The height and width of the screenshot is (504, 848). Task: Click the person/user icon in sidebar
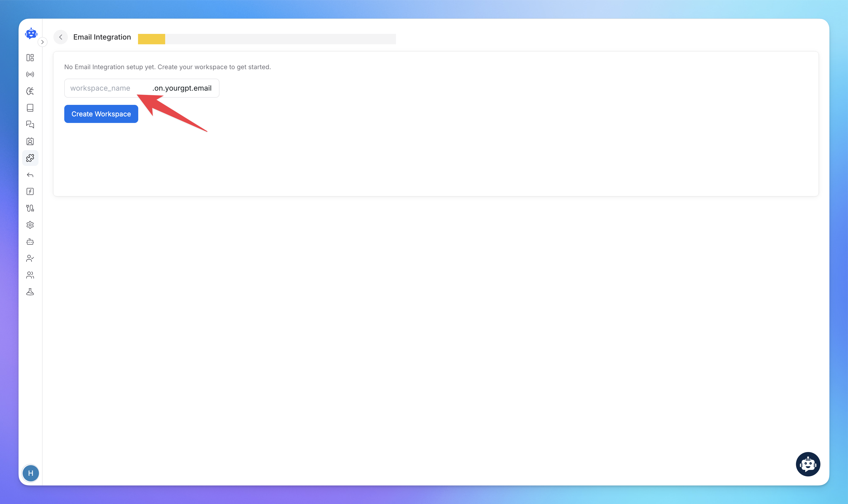coord(30,259)
